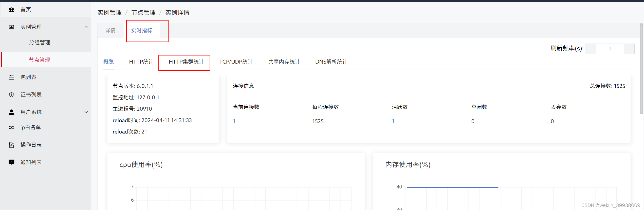Click the cpu使用率(%) chart title

tap(141, 165)
